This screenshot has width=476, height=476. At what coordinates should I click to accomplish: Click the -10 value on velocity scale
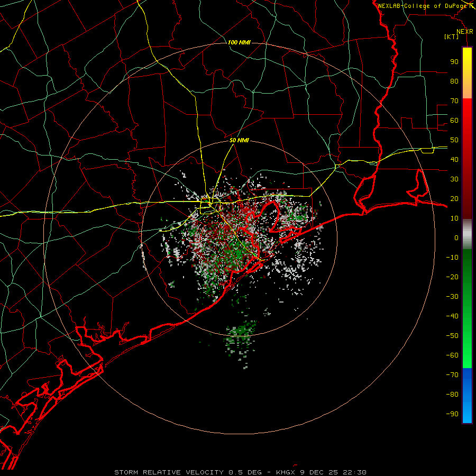click(452, 258)
